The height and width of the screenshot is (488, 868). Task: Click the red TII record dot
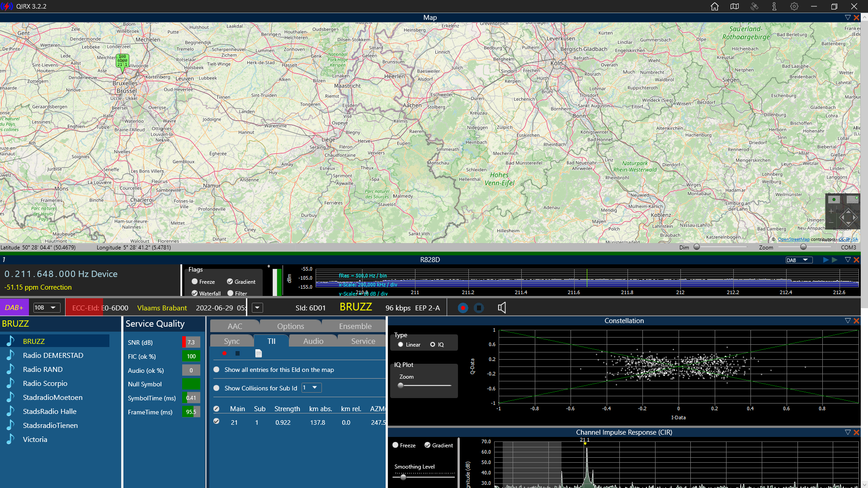(x=224, y=353)
